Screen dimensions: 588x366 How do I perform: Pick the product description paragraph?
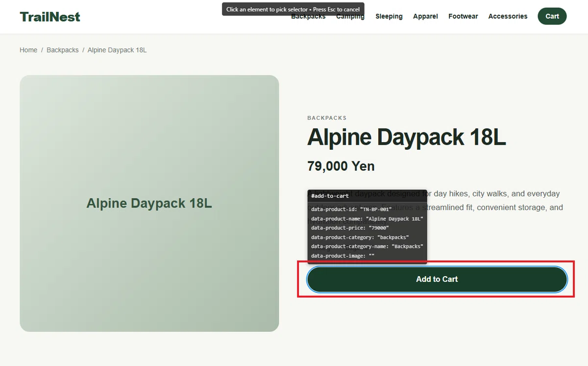(x=437, y=208)
